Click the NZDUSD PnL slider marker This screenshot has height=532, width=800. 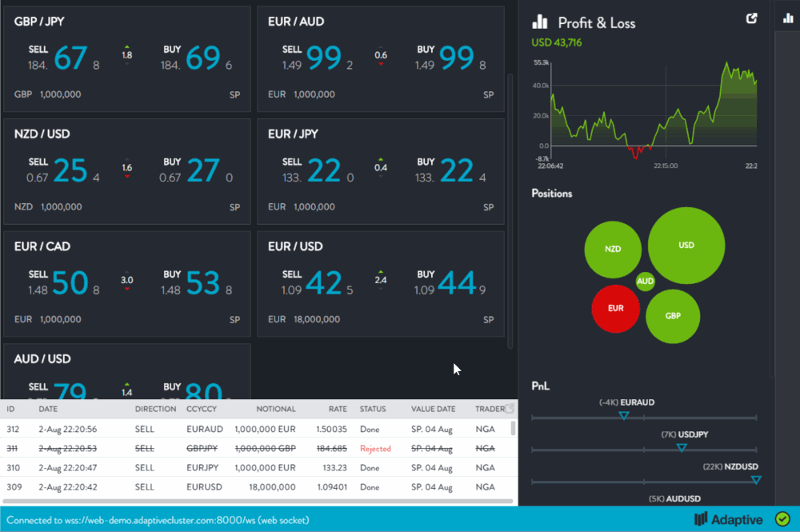point(755,479)
